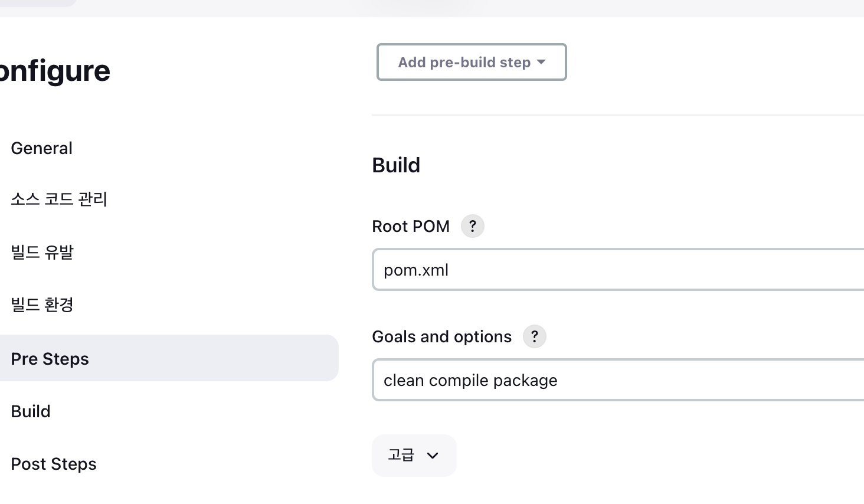Open the Post Steps section

[54, 464]
